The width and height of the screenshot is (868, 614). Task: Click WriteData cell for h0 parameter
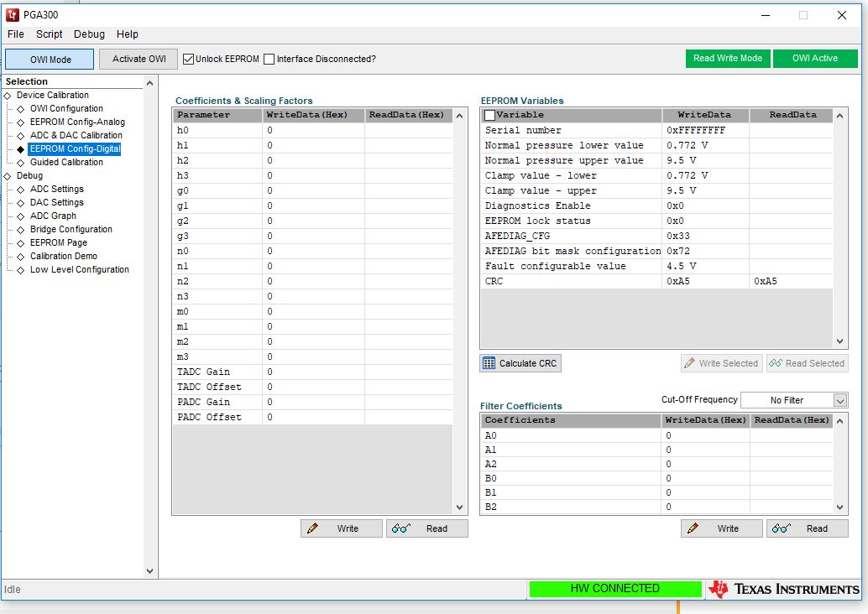pos(313,131)
